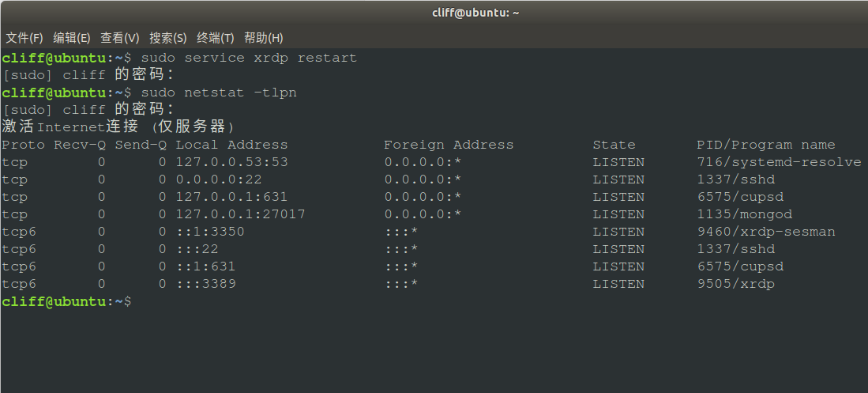The height and width of the screenshot is (393, 868).
Task: Open the 终端(T) menu
Action: pyautogui.click(x=216, y=38)
